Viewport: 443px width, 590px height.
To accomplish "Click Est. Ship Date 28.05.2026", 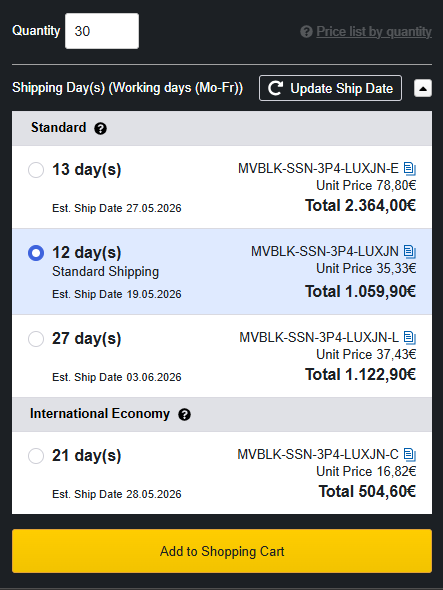I will coord(117,494).
